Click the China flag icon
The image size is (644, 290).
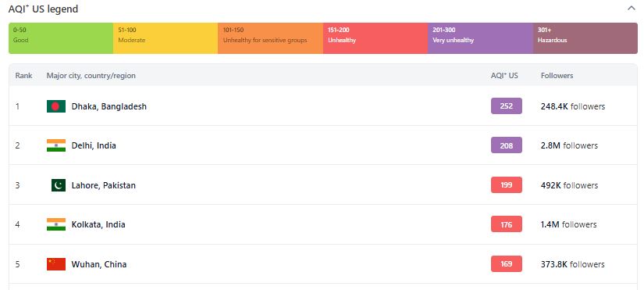56,264
